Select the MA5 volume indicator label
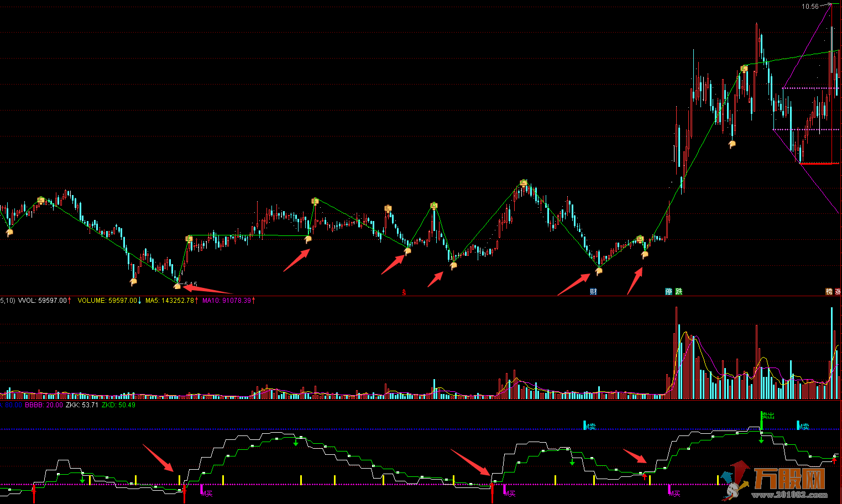842x504 pixels. point(170,301)
